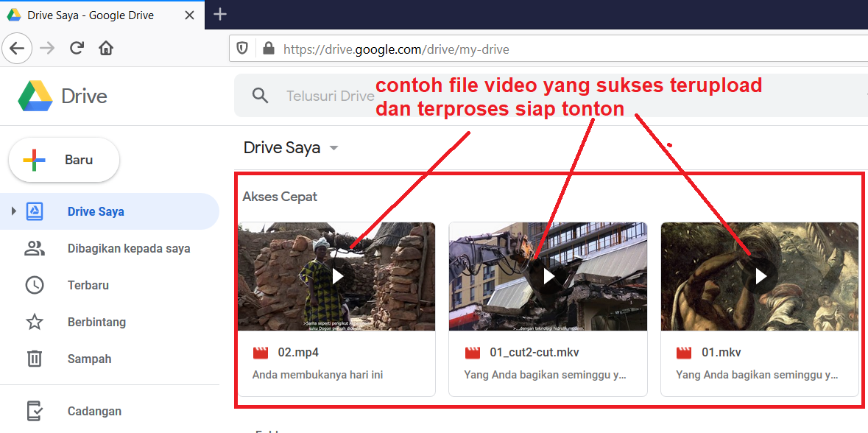
Task: Click the shield tracking protection icon
Action: click(x=242, y=49)
